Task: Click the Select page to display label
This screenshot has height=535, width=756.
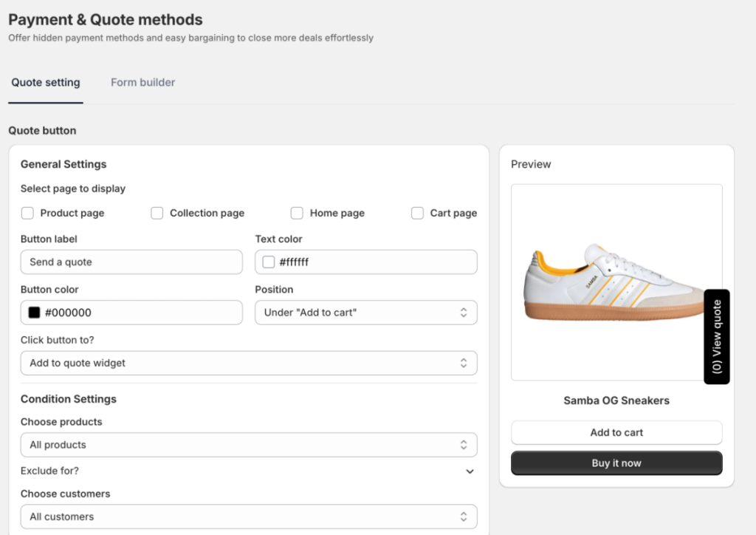Action: [73, 188]
